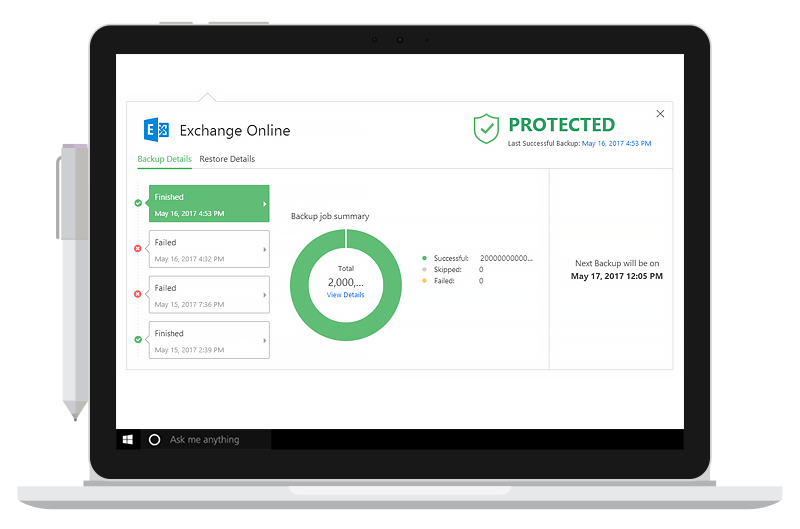Expand the 4:32 PM Failed job arrow
Screen dimensions: 800x529
point(264,249)
